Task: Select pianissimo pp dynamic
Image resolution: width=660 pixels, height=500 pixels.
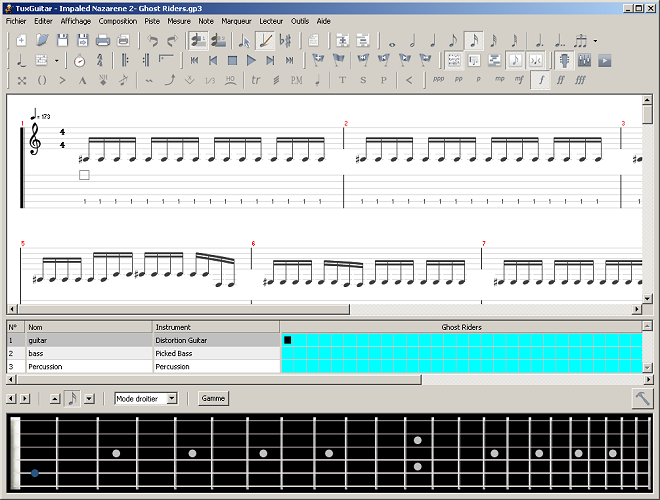Action: [x=459, y=80]
